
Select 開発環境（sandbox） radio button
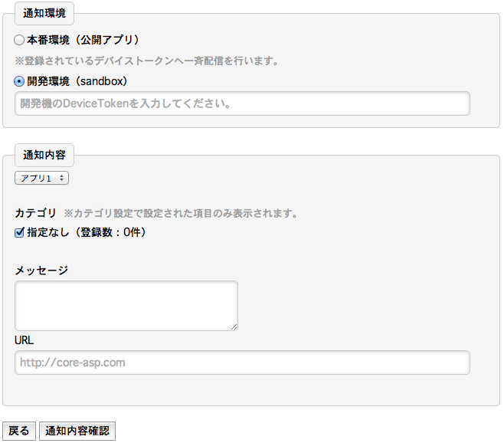pos(19,81)
